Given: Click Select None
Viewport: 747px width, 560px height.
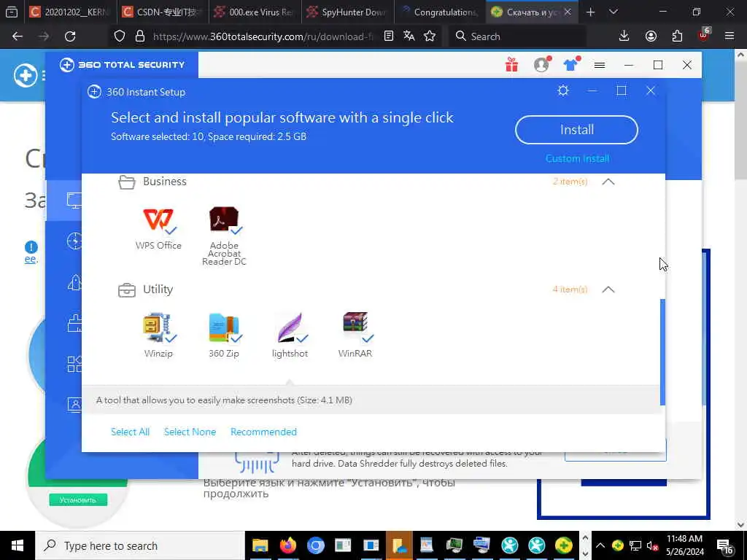Looking at the screenshot, I should point(190,432).
